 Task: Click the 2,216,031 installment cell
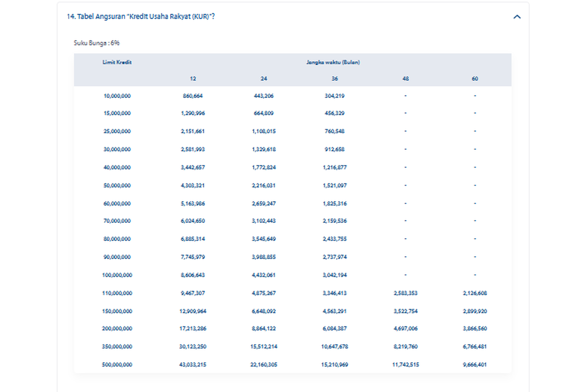click(264, 186)
